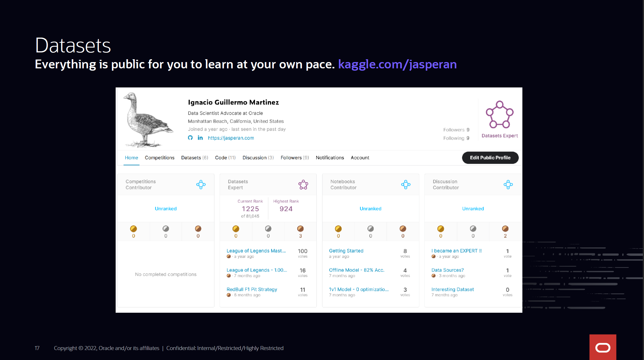Click the GitHub profile icon
Viewport: 644px width, 360px height.
coord(190,138)
